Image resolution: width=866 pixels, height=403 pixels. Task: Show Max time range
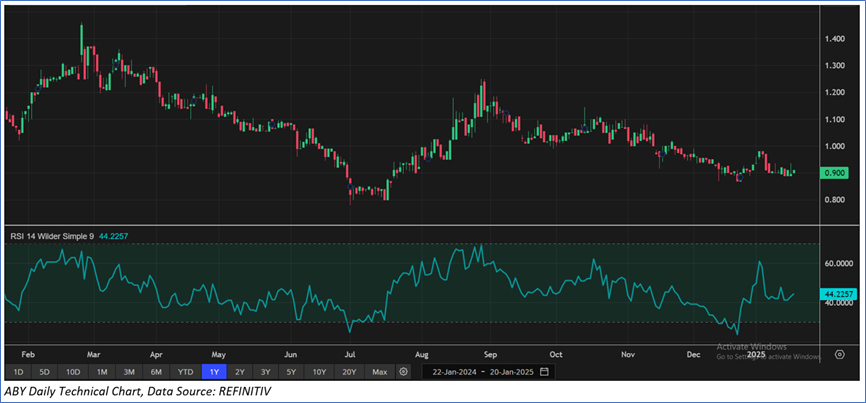[x=379, y=371]
